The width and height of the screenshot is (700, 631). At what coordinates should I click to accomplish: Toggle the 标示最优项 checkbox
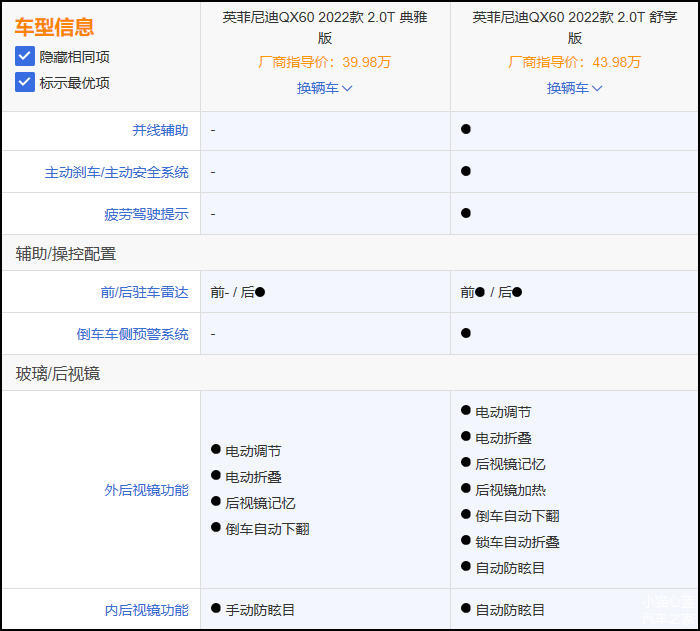[25, 82]
